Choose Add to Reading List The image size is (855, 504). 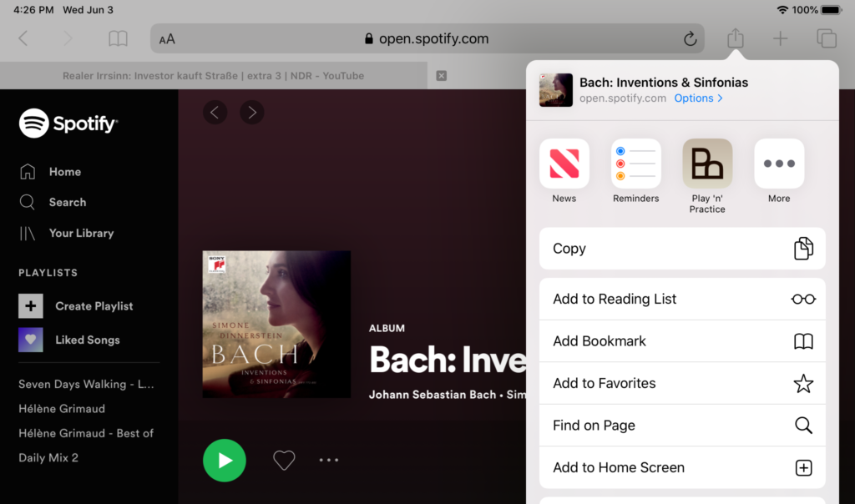click(682, 299)
